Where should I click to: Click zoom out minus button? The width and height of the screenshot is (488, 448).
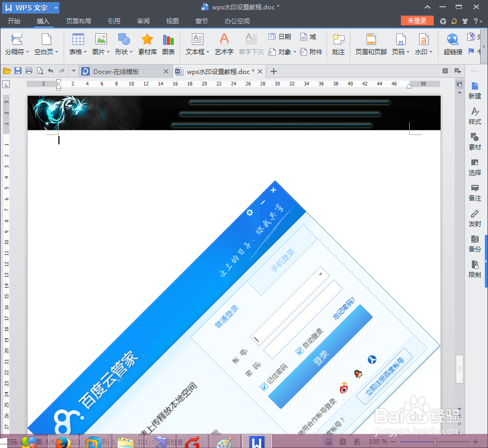tap(393, 441)
